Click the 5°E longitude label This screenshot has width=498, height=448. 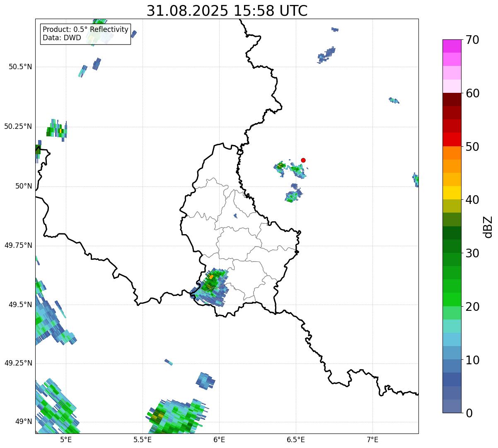click(x=65, y=440)
